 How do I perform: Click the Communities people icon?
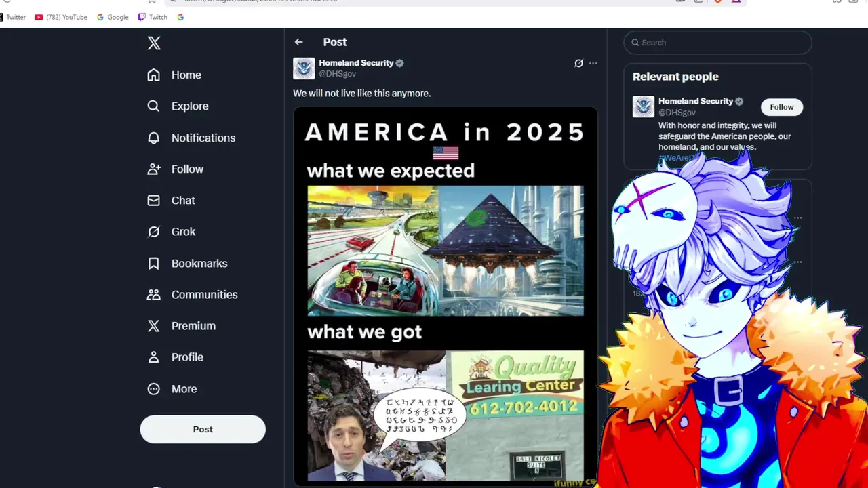[154, 295]
